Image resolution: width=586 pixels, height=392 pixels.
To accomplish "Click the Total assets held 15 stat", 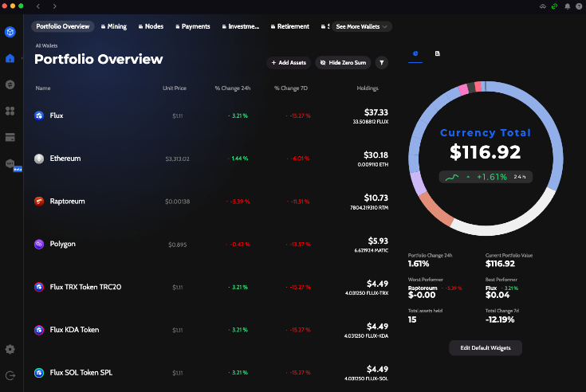I will [425, 316].
